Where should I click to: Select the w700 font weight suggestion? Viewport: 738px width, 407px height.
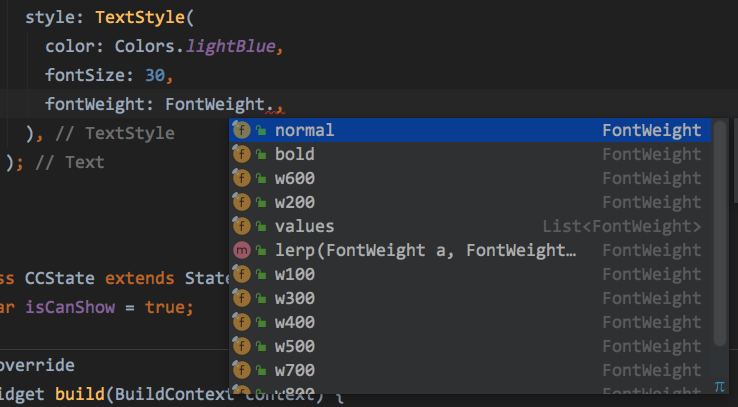click(294, 371)
